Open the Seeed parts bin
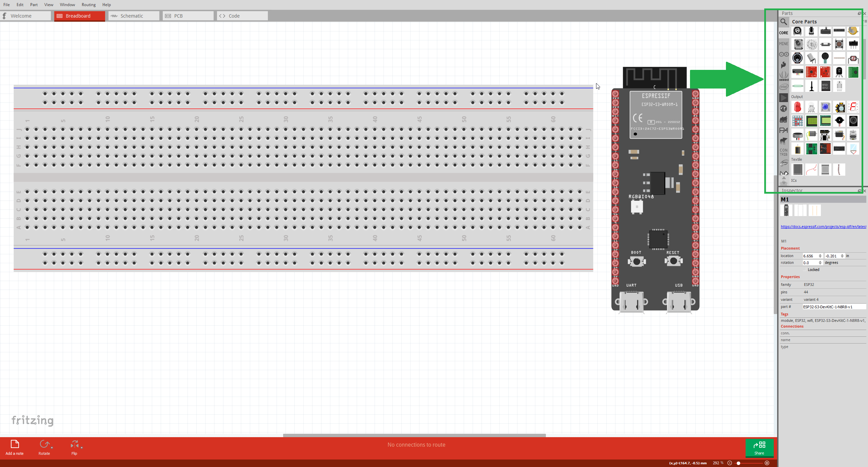 pyautogui.click(x=784, y=76)
